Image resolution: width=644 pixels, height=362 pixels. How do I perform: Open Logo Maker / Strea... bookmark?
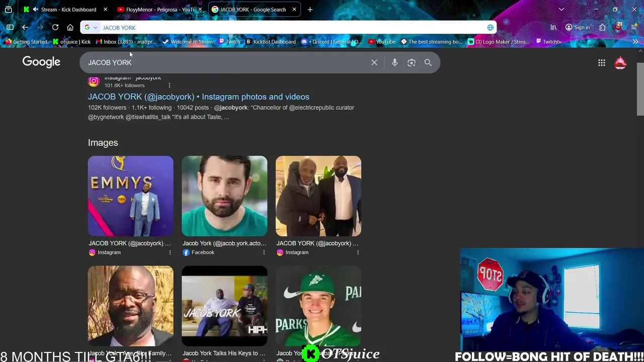tap(499, 42)
